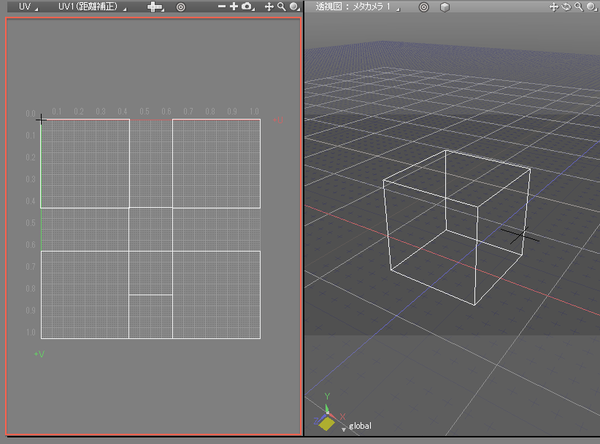Click the perspective view concentric circle icon
Image resolution: width=600 pixels, height=444 pixels.
(424, 7)
